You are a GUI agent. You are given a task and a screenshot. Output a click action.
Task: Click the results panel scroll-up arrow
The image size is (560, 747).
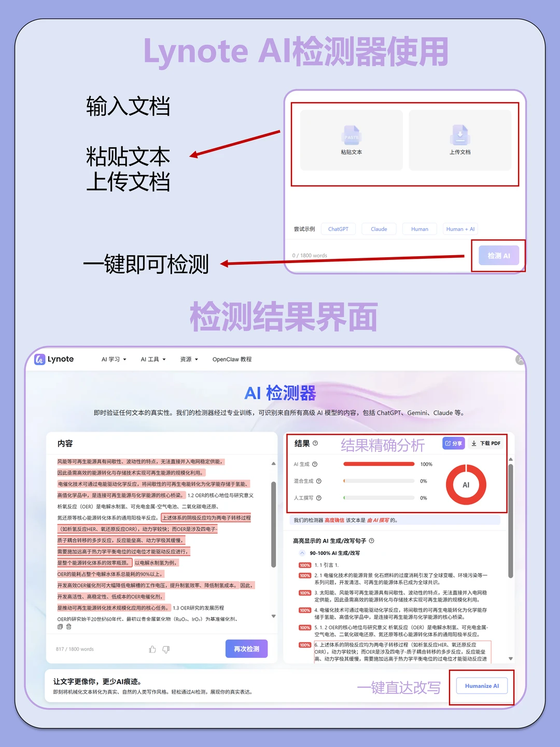tap(511, 460)
